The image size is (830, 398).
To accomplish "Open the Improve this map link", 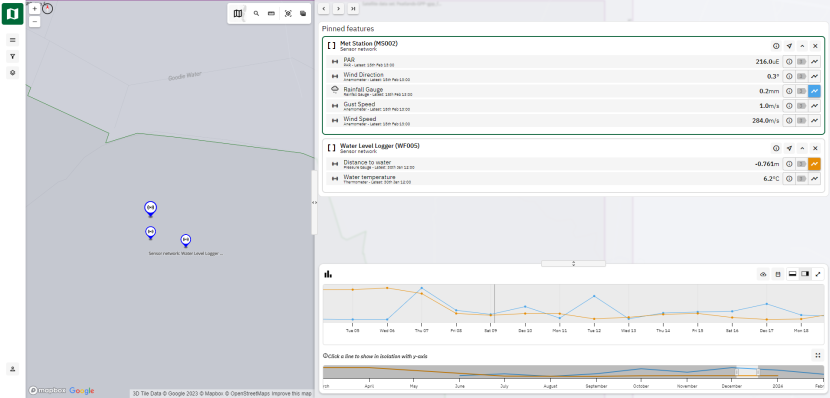I will tap(291, 393).
